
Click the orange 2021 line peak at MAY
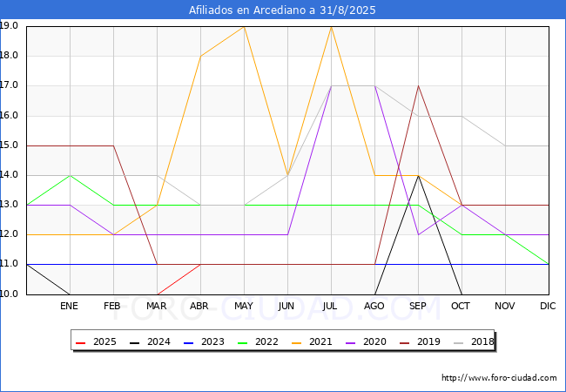pos(245,27)
